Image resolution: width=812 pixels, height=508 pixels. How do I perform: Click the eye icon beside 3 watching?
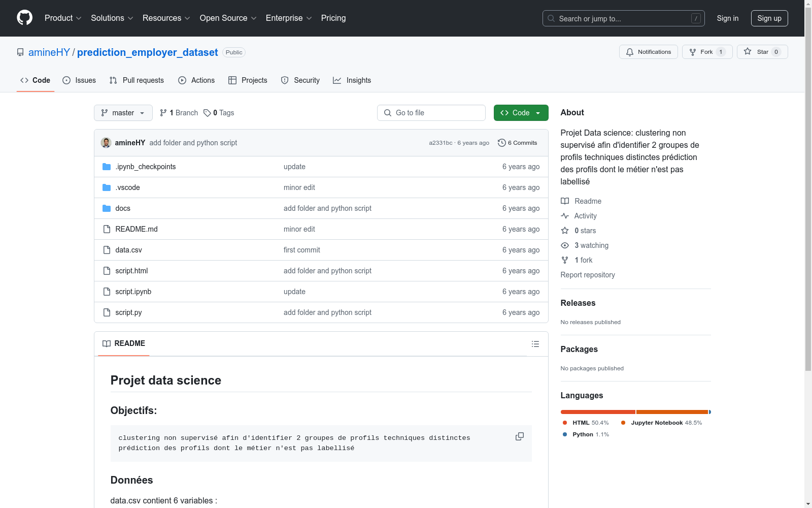click(565, 245)
